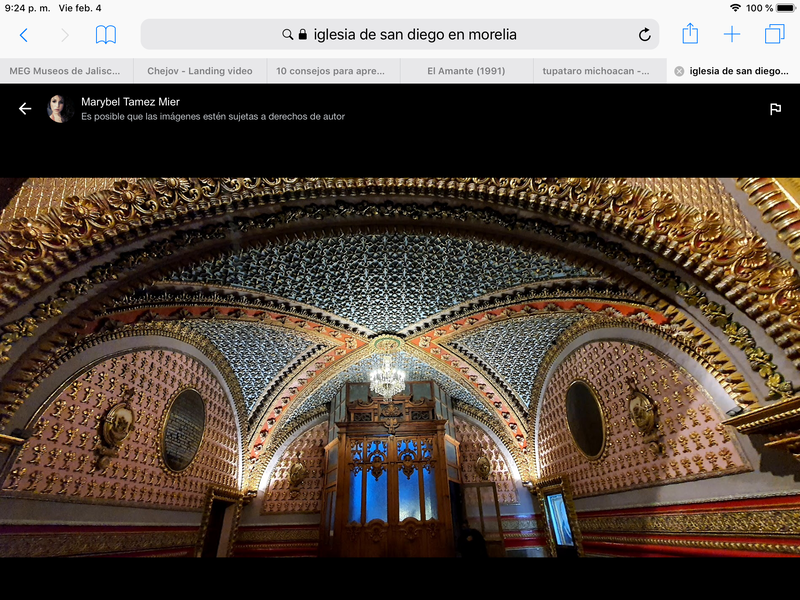Tap the copyright notice text
The image size is (800, 600).
[213, 116]
